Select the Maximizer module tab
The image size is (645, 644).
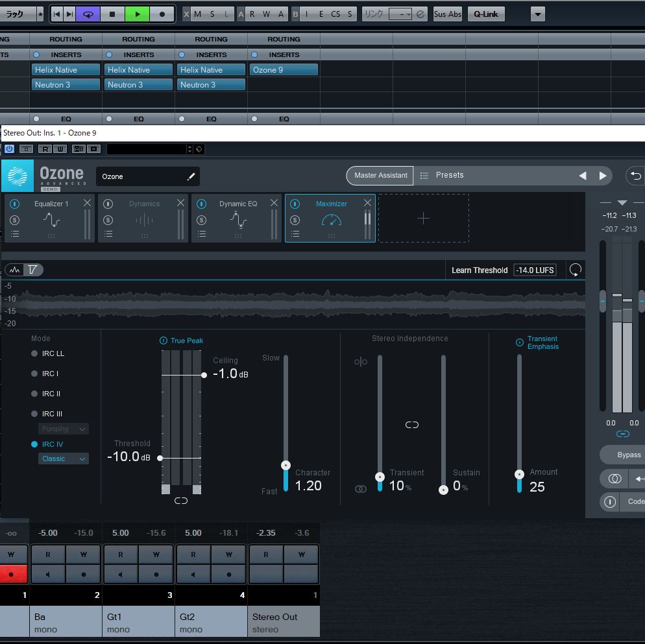click(x=330, y=218)
